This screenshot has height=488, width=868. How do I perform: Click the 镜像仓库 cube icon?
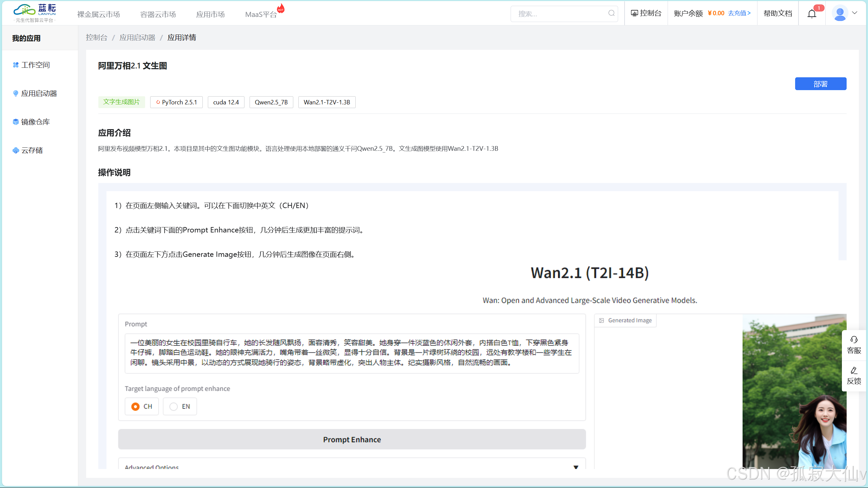16,122
